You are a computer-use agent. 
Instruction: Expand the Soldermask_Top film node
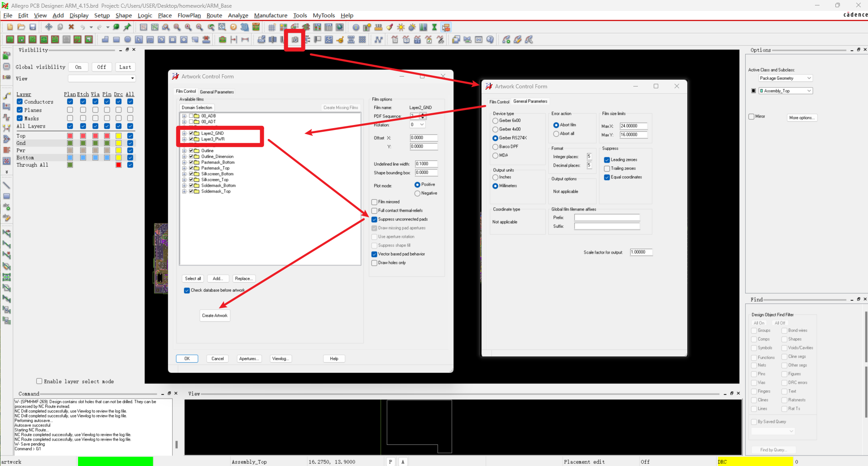coord(184,192)
